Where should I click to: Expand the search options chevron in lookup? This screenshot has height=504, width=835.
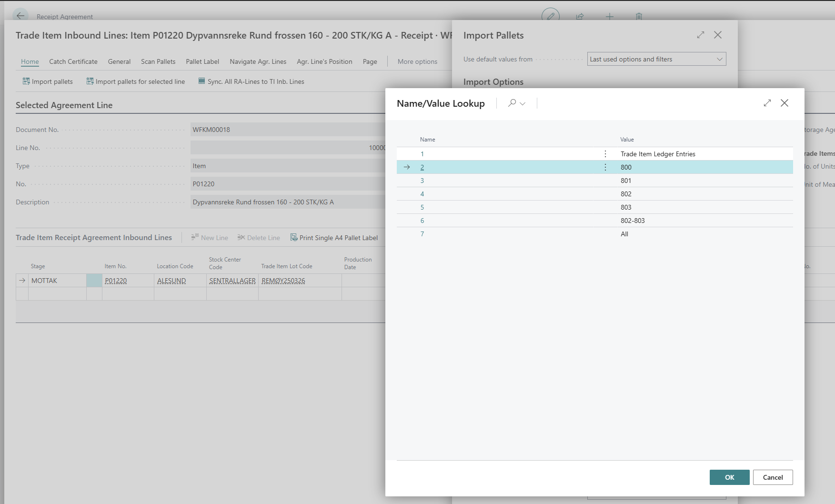523,103
